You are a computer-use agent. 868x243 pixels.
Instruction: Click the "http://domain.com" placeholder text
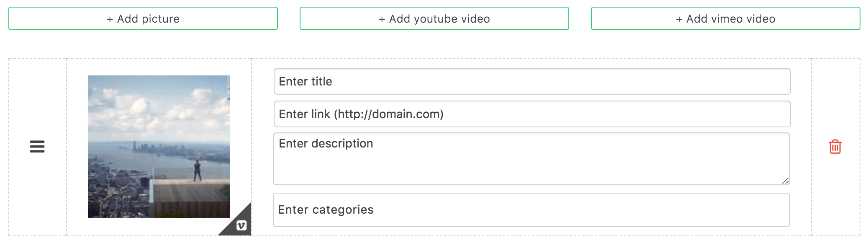coord(388,114)
